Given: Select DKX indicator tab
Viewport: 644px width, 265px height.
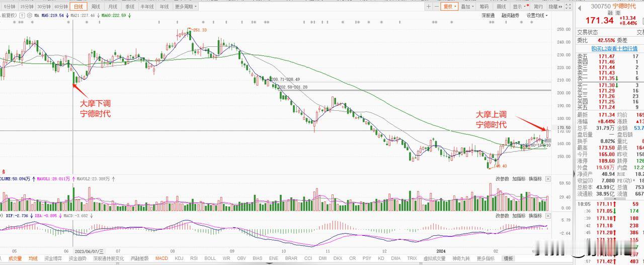Looking at the screenshot, I should coord(337,258).
